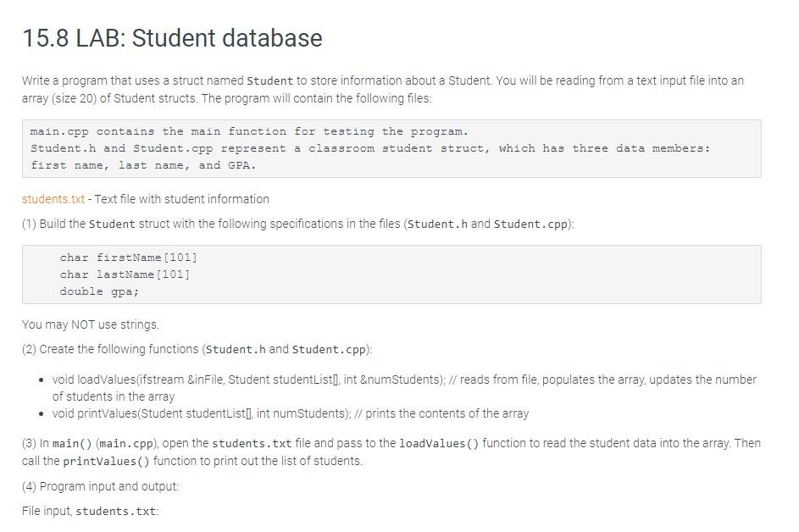Click 'printValues()' code text in step 3
This screenshot has width=799, height=532.
(106, 461)
